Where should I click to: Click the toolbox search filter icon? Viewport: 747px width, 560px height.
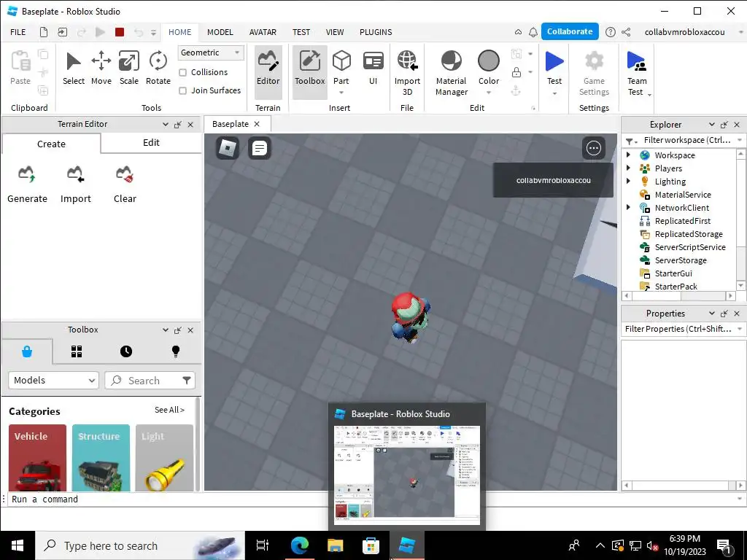click(187, 380)
